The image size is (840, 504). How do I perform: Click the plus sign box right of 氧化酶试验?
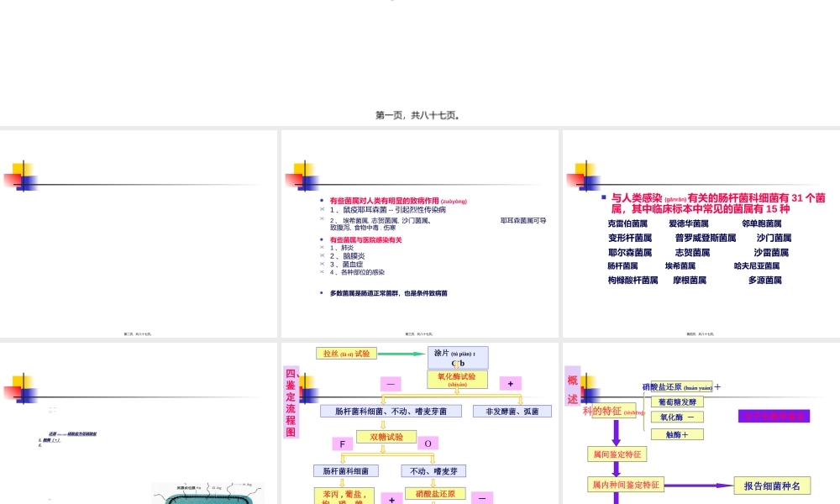[x=510, y=384]
